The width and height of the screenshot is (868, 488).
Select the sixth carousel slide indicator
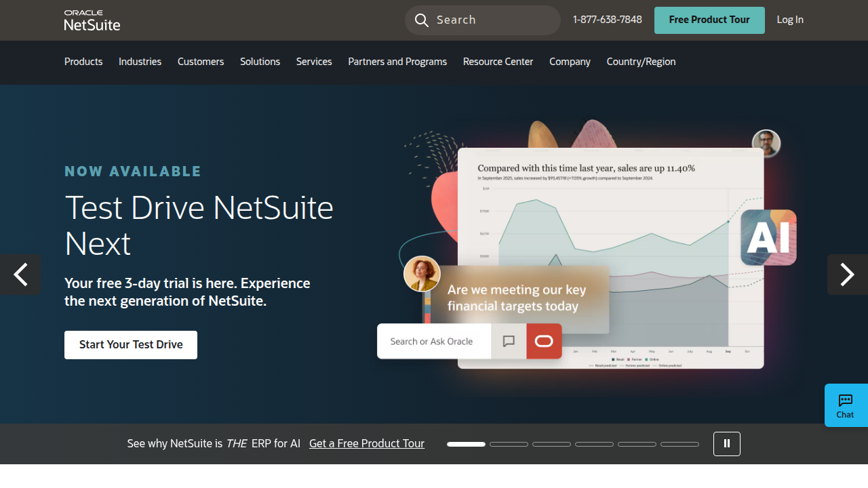coord(679,444)
